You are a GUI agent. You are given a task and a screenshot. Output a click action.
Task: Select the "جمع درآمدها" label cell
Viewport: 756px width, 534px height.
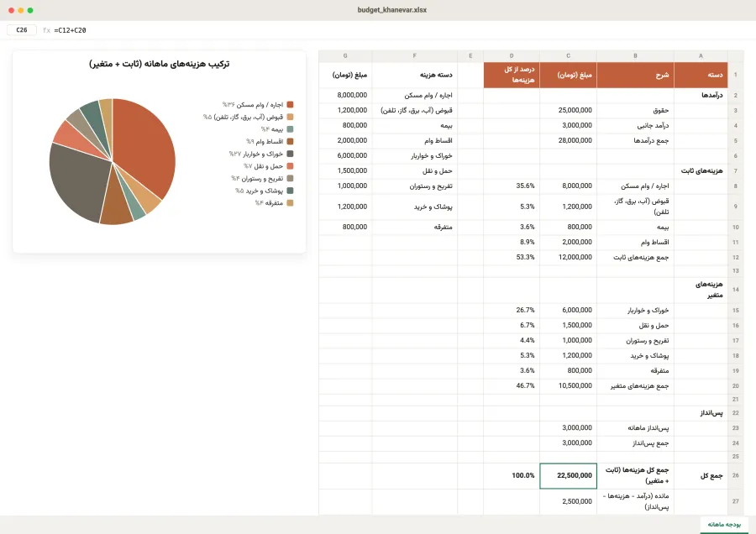click(x=636, y=141)
